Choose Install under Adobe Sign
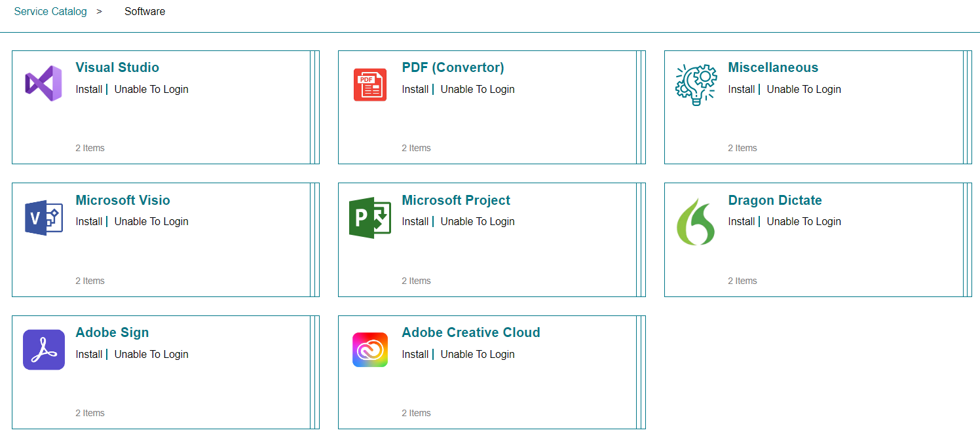980x443 pixels. [89, 354]
